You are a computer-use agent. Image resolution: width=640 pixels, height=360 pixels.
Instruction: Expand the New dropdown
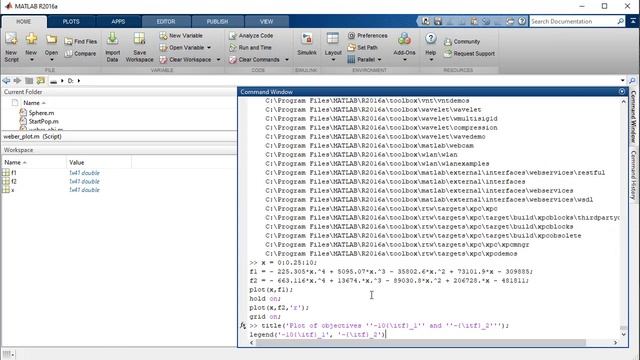(31, 60)
